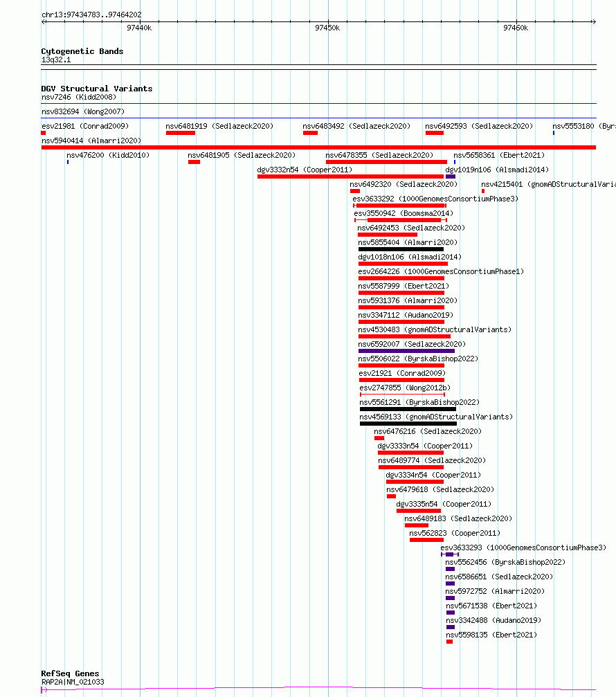This screenshot has width=616, height=697.
Task: Select esv21921 (Conrad2009) label
Action: coord(402,373)
